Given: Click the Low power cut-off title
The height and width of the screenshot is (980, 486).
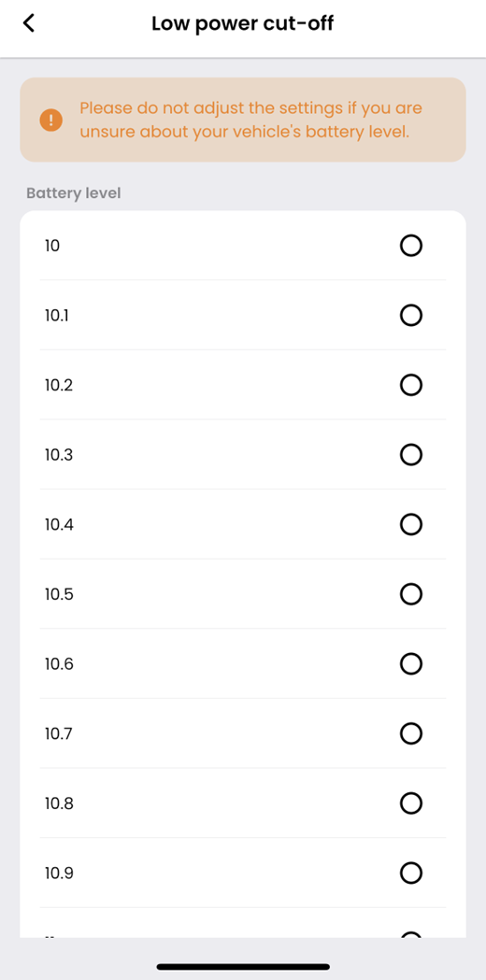Looking at the screenshot, I should coord(243,23).
